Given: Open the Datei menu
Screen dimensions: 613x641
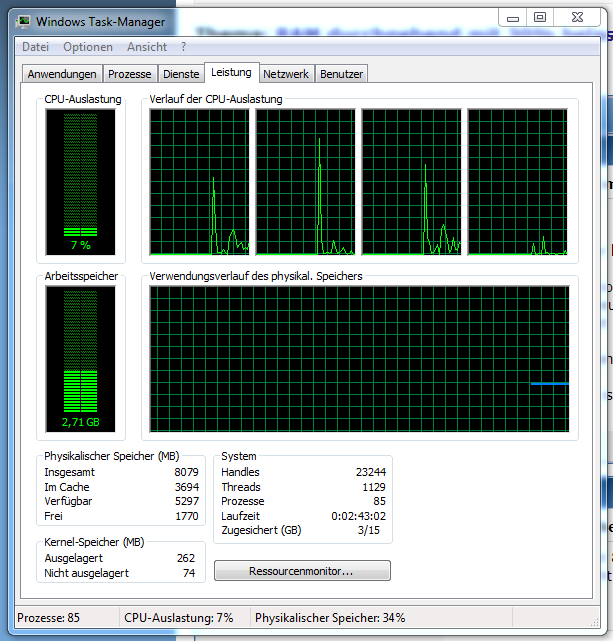Looking at the screenshot, I should [36, 47].
